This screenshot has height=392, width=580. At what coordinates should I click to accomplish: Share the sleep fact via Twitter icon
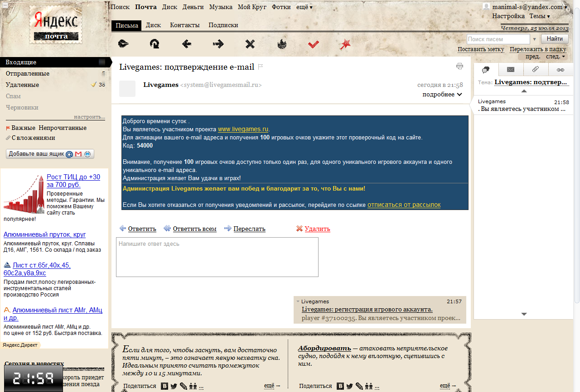[x=174, y=386]
